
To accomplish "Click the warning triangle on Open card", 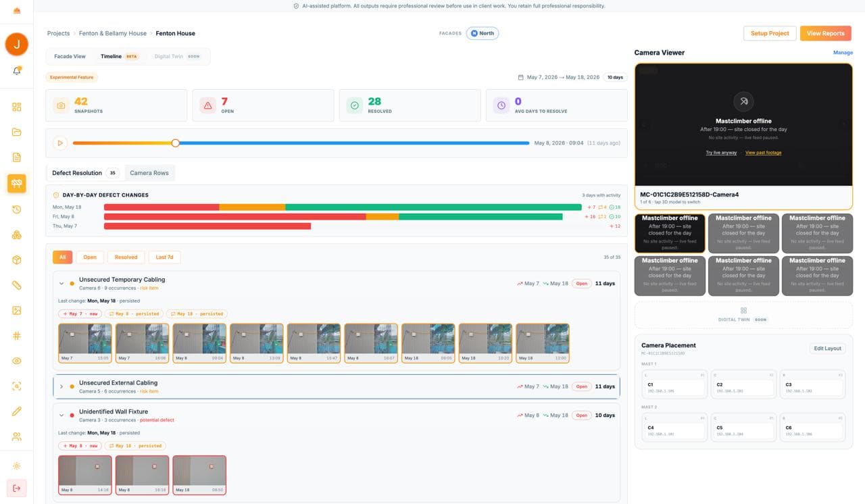I will click(x=207, y=105).
